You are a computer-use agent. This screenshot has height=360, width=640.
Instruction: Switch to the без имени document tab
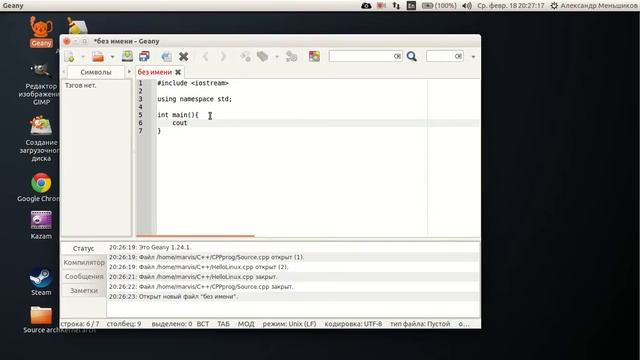click(x=155, y=72)
